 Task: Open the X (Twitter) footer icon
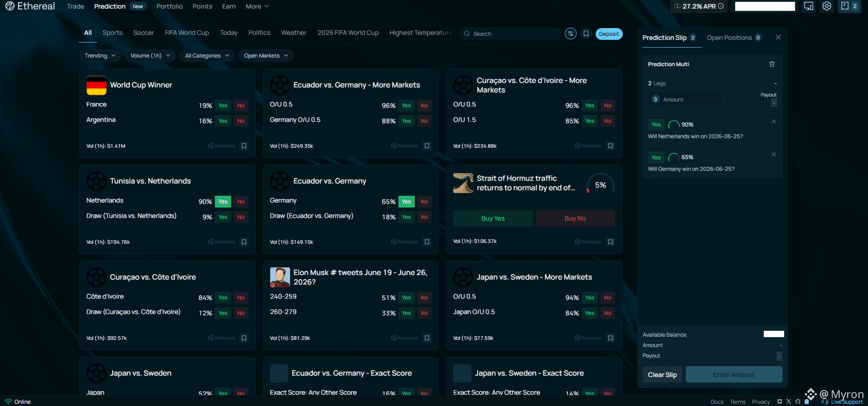pyautogui.click(x=789, y=401)
